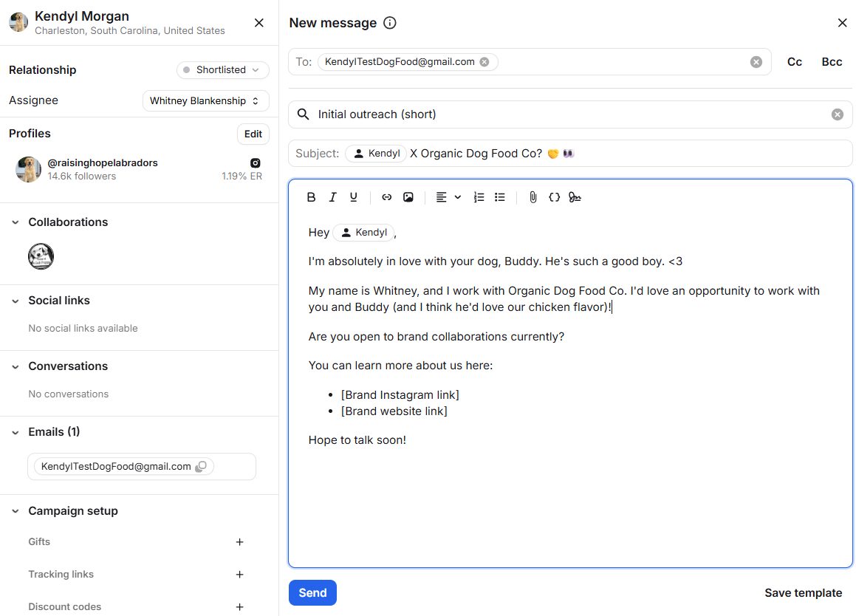Create a bulleted list
The width and height of the screenshot is (856, 616).
click(x=500, y=197)
